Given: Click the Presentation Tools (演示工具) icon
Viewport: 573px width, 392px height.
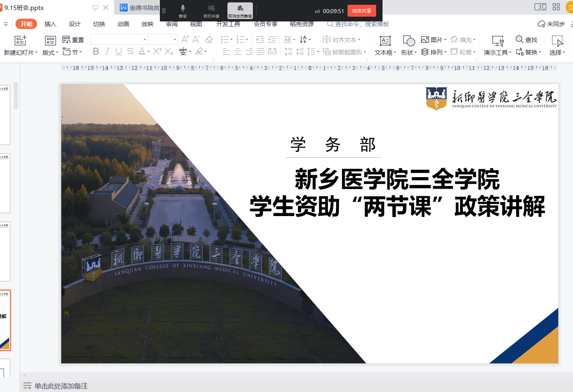Looking at the screenshot, I should coord(497,41).
